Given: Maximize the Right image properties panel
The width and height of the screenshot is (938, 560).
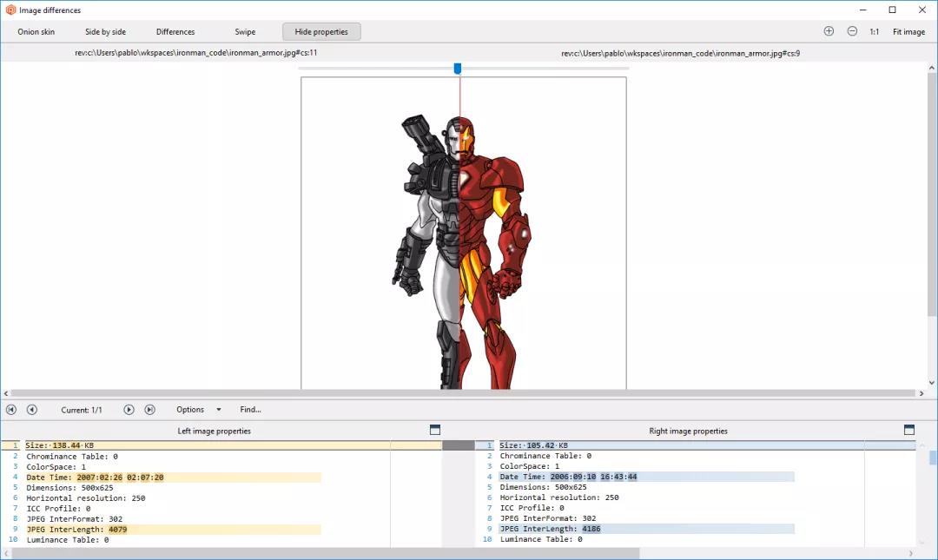Looking at the screenshot, I should (908, 430).
